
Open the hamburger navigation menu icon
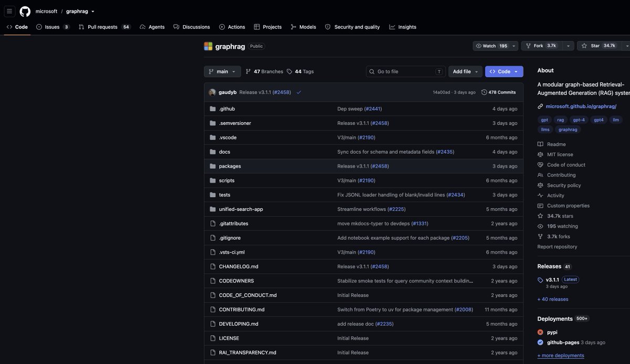point(9,11)
